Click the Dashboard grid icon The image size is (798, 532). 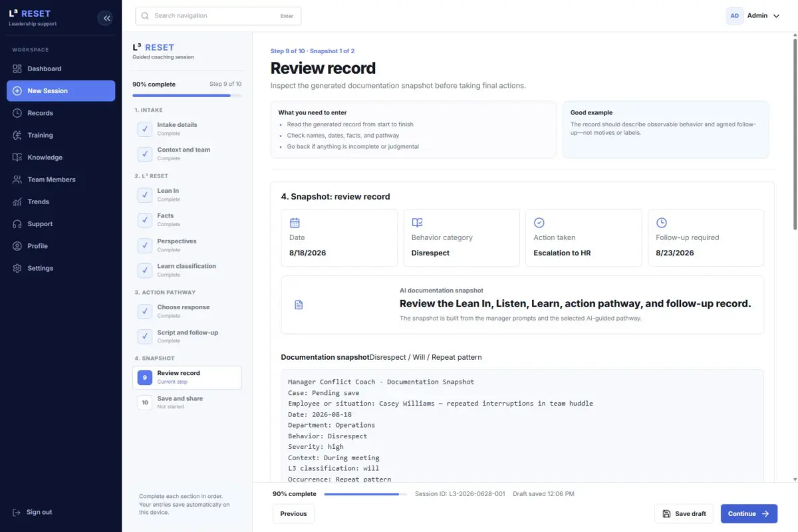pyautogui.click(x=17, y=68)
